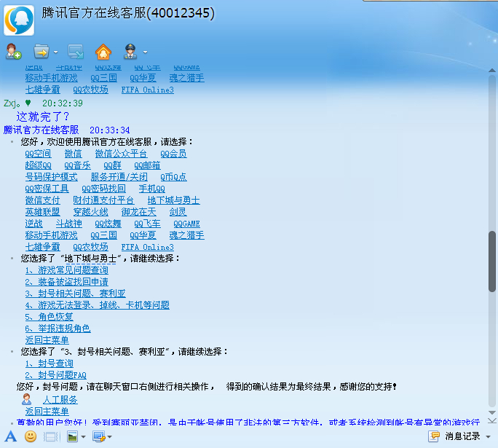This screenshot has width=498, height=448.
Task: Select the QQ会员 link
Action: 173,154
